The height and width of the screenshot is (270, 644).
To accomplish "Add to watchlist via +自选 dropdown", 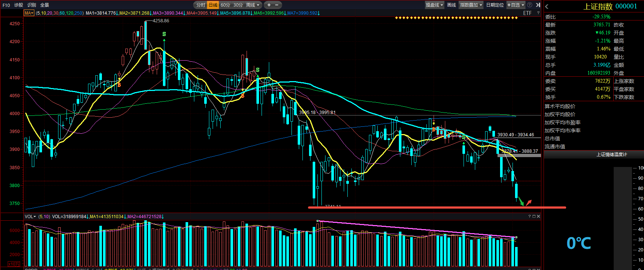I will tap(516, 5).
